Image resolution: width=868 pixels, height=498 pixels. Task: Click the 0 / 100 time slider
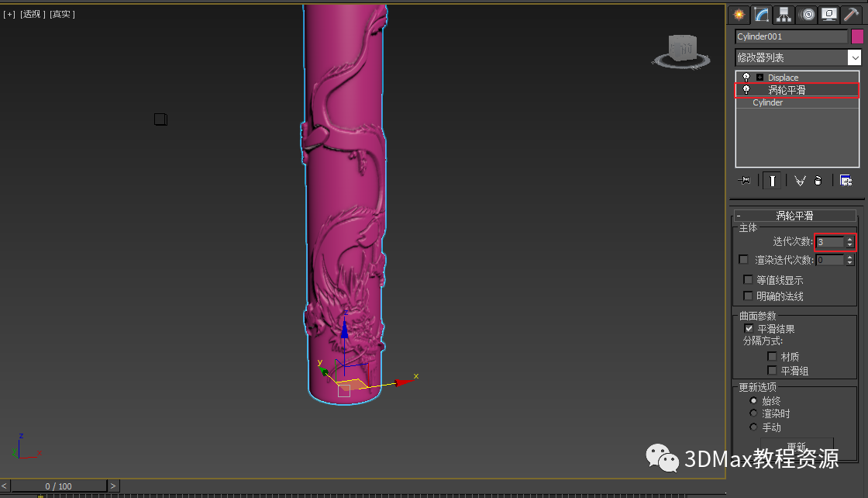tap(59, 486)
